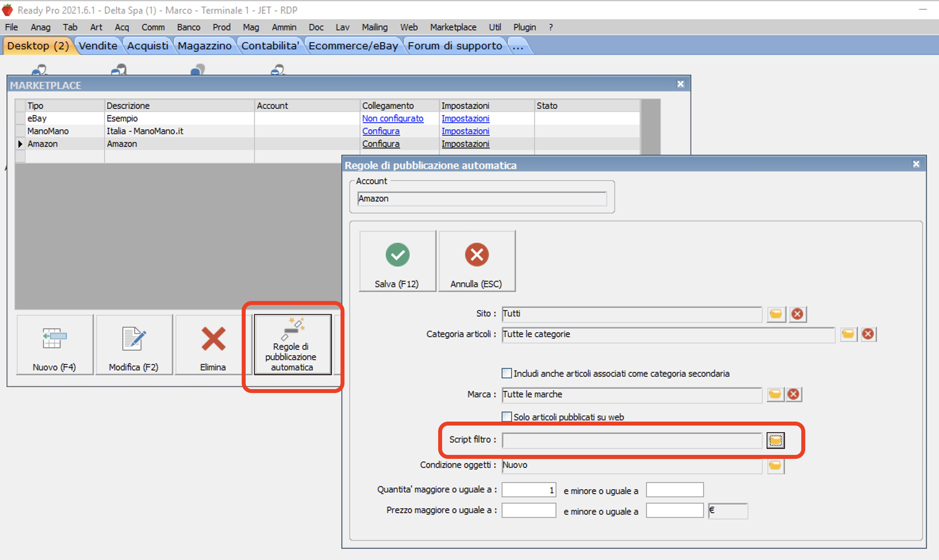The width and height of the screenshot is (939, 560).
Task: Click Configura link in ManoMano row
Action: pos(381,131)
